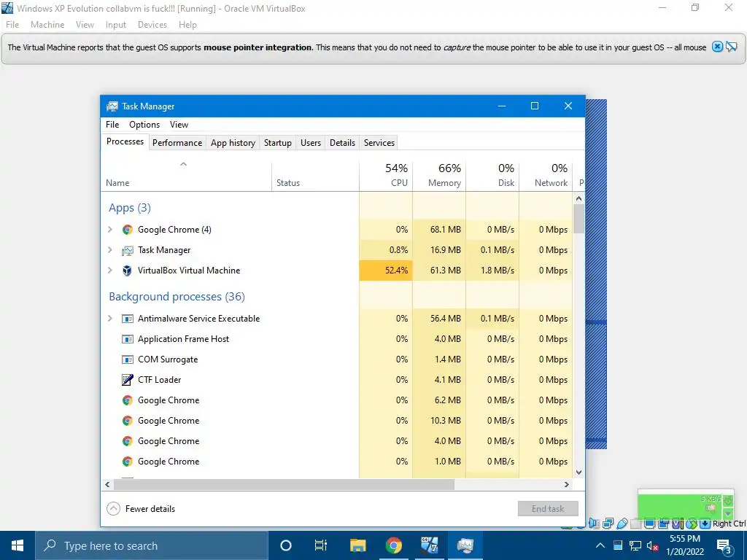The width and height of the screenshot is (747, 560).
Task: Collapse the view using the Fewer details arrow
Action: 113,508
